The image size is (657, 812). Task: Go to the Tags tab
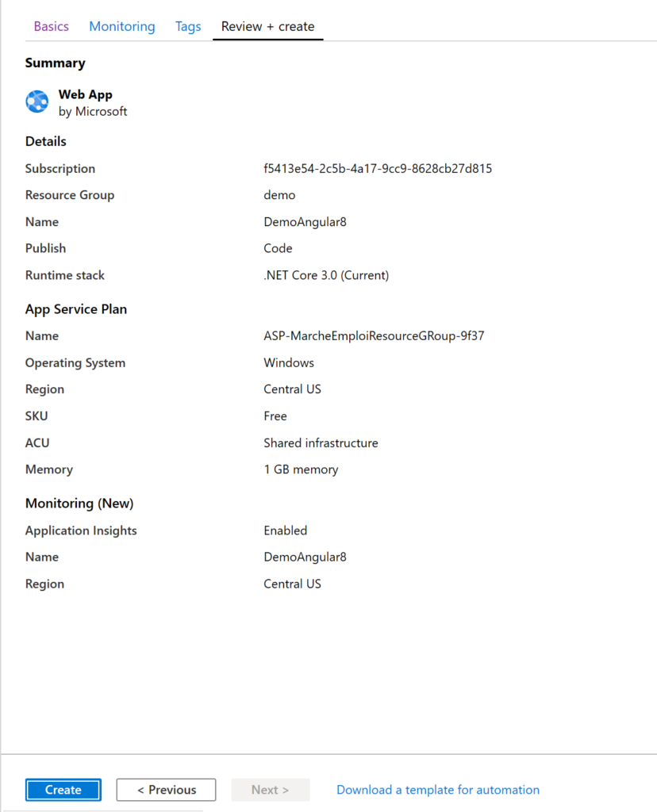[188, 26]
